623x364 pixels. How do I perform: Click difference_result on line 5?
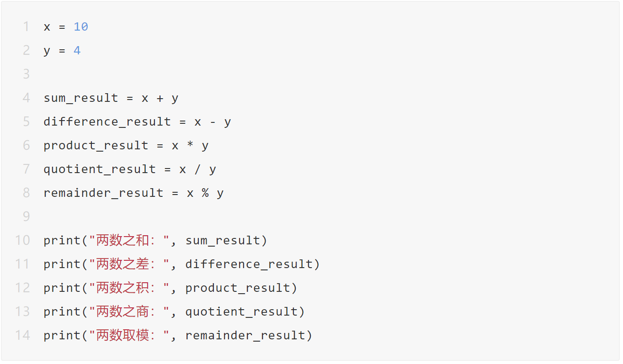[107, 122]
